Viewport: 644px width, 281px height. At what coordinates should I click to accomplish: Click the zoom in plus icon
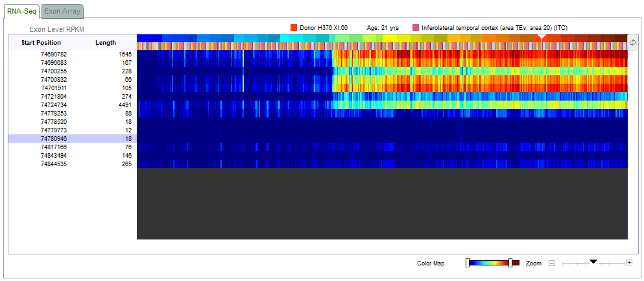(629, 263)
